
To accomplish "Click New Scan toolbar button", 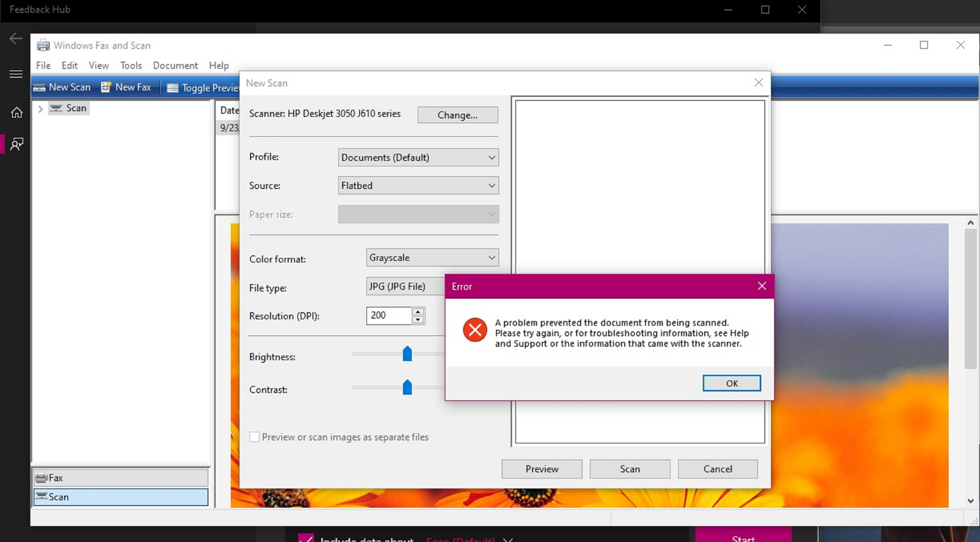I will click(62, 87).
